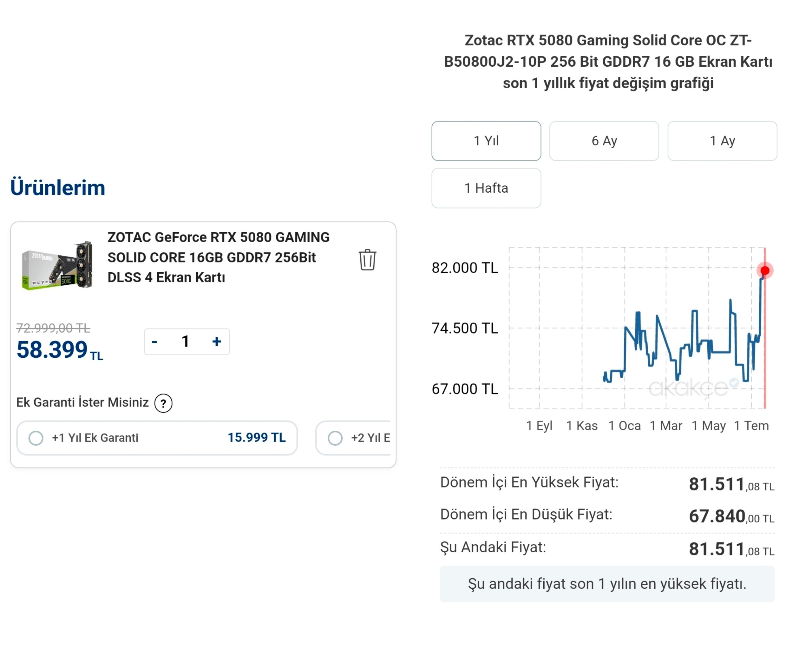Open the ZOTAC graphics card product image

[57, 265]
